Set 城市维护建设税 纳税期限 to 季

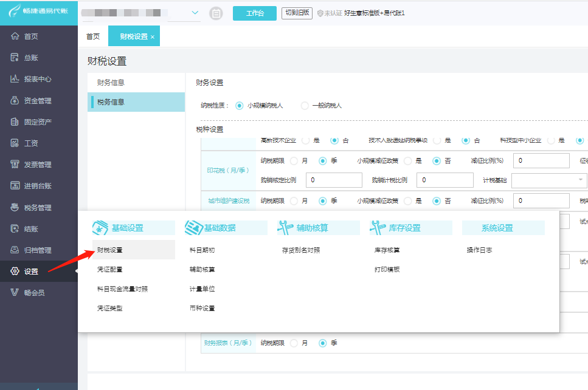[x=322, y=201]
